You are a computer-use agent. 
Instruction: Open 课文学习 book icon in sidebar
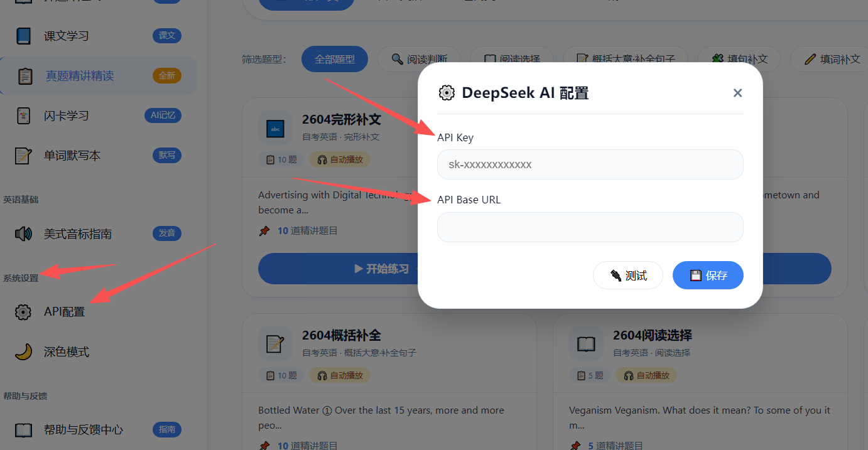(x=23, y=36)
